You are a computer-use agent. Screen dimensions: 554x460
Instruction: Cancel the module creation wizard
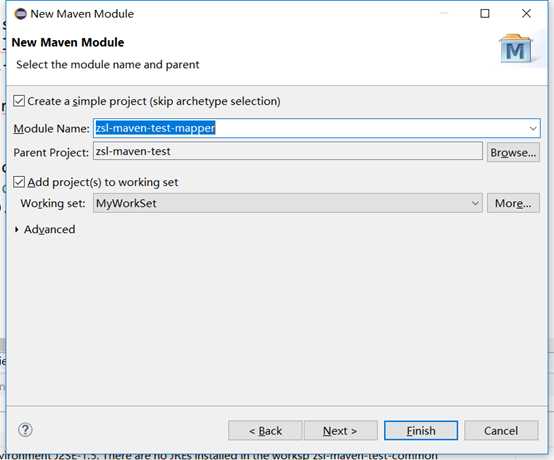pos(501,431)
